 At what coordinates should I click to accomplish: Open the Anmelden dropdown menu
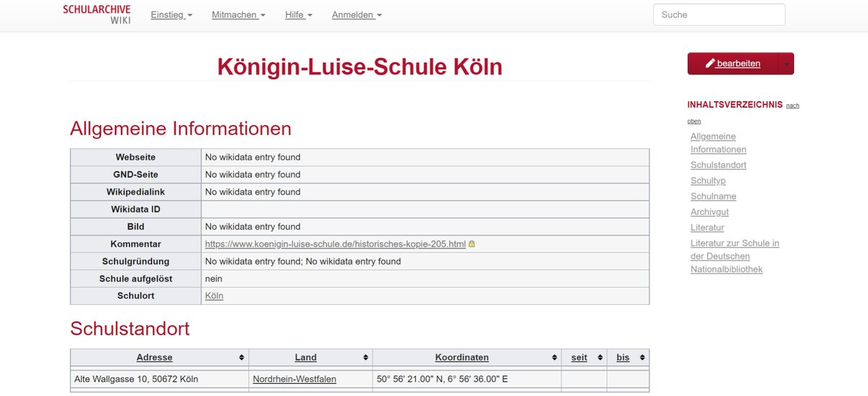[357, 14]
